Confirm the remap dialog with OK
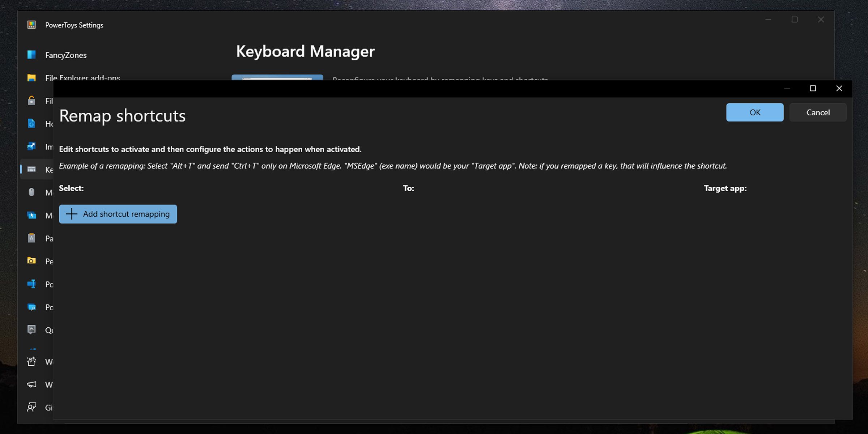868x434 pixels. click(754, 112)
